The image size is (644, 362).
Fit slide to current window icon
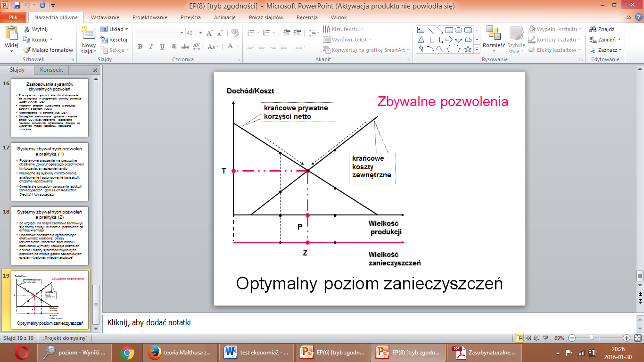pos(636,338)
